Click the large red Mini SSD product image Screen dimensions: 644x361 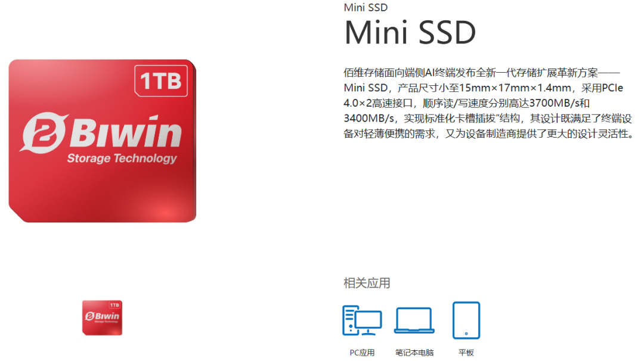pyautogui.click(x=103, y=141)
